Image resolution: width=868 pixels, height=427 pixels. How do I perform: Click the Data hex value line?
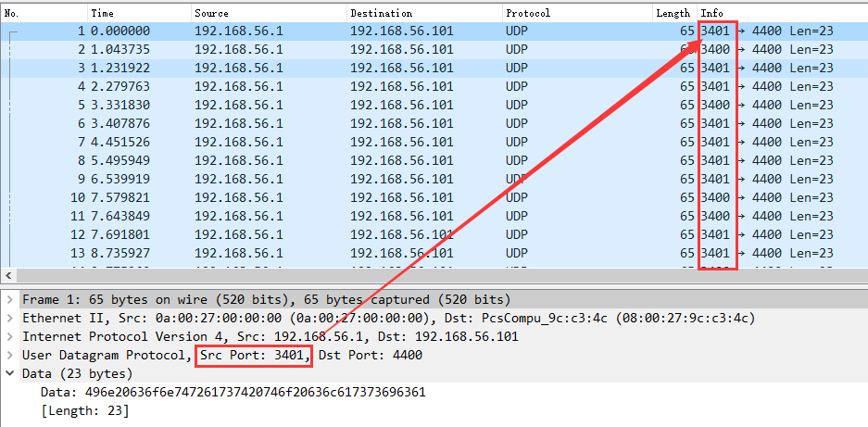click(x=233, y=392)
